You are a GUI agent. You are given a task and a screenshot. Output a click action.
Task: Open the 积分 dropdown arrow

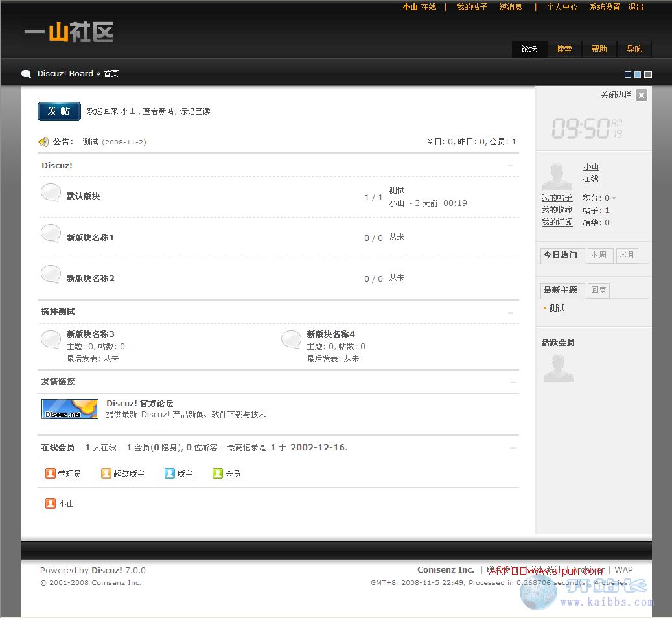click(614, 198)
